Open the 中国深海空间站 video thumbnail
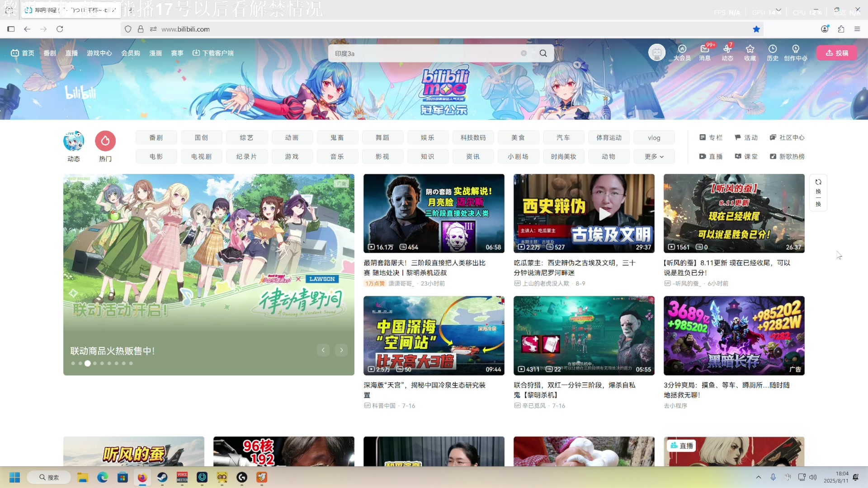 click(x=434, y=336)
